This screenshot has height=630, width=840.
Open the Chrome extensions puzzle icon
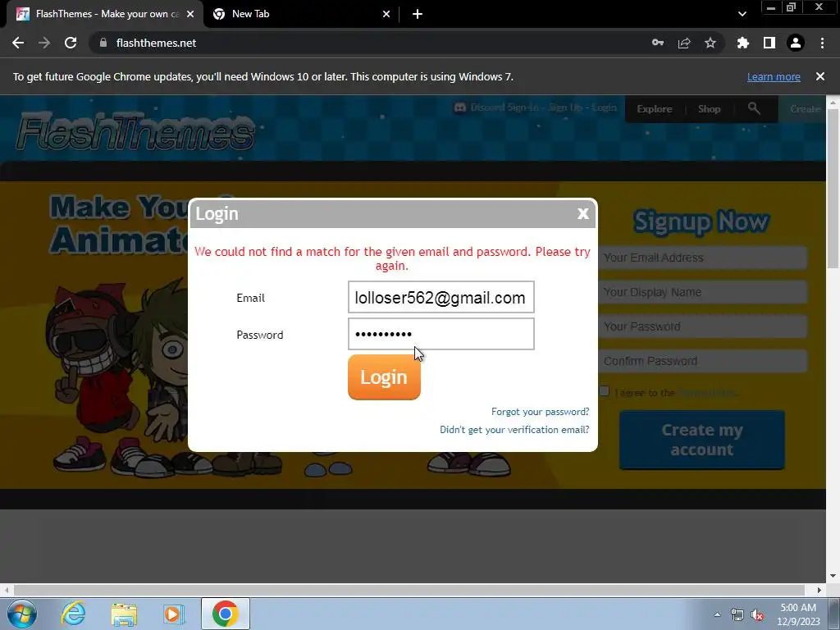(743, 43)
